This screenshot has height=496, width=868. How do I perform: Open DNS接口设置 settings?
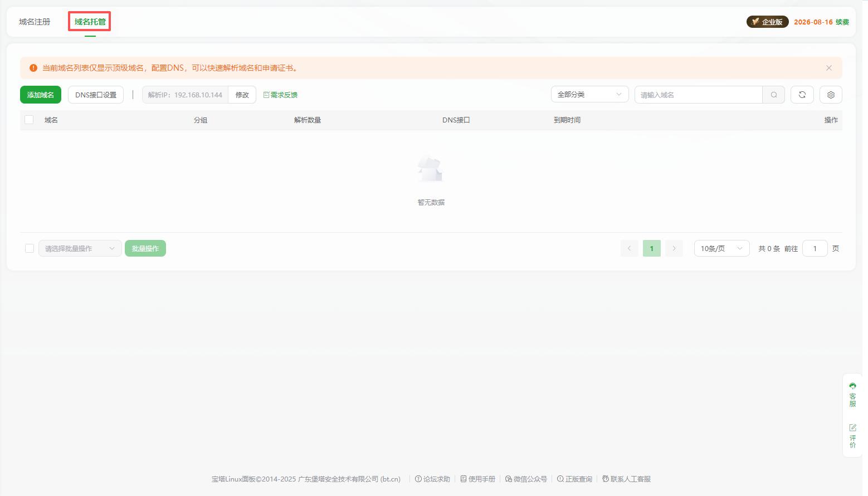pos(96,95)
